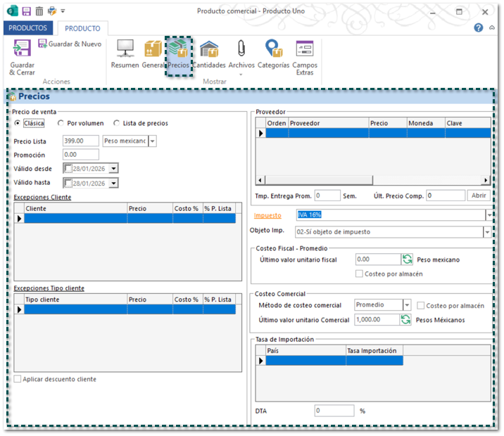The height and width of the screenshot is (436, 504).
Task: Switch to the PRODUCTOS tab
Action: pos(28,28)
